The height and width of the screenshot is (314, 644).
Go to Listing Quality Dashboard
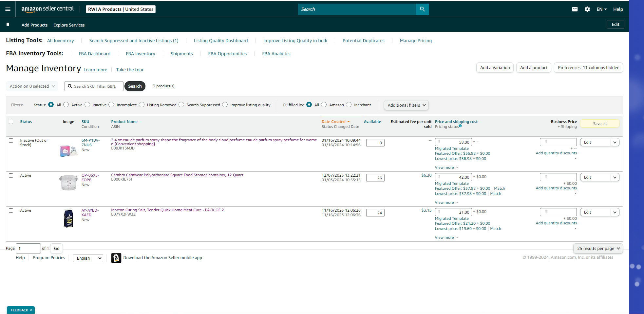pos(221,41)
